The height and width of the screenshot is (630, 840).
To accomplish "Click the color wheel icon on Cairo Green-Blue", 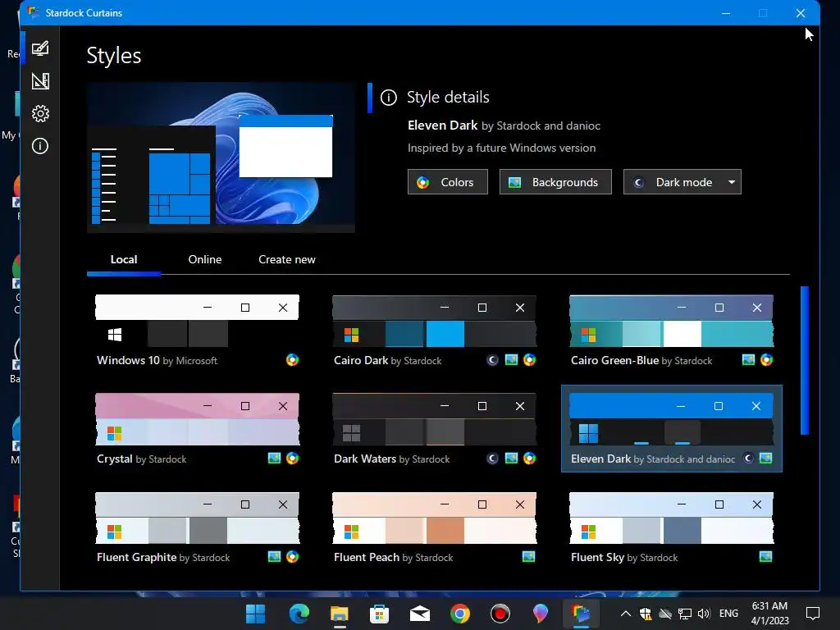I will (767, 360).
